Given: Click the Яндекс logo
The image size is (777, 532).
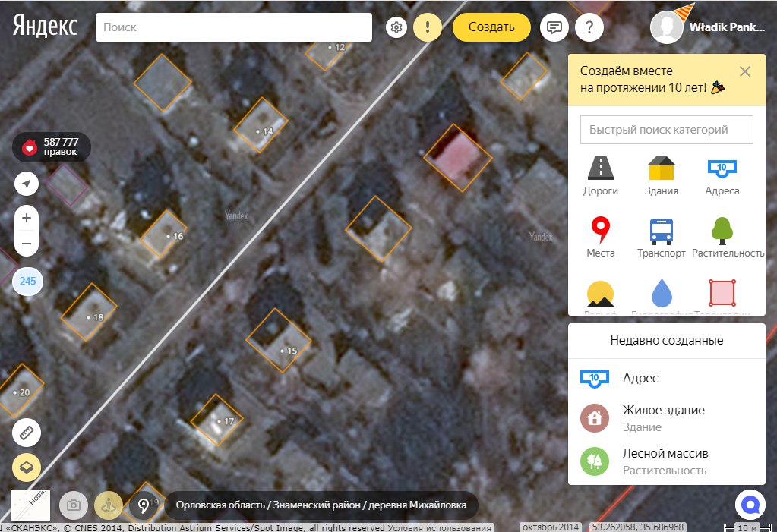Looking at the screenshot, I should click(45, 27).
